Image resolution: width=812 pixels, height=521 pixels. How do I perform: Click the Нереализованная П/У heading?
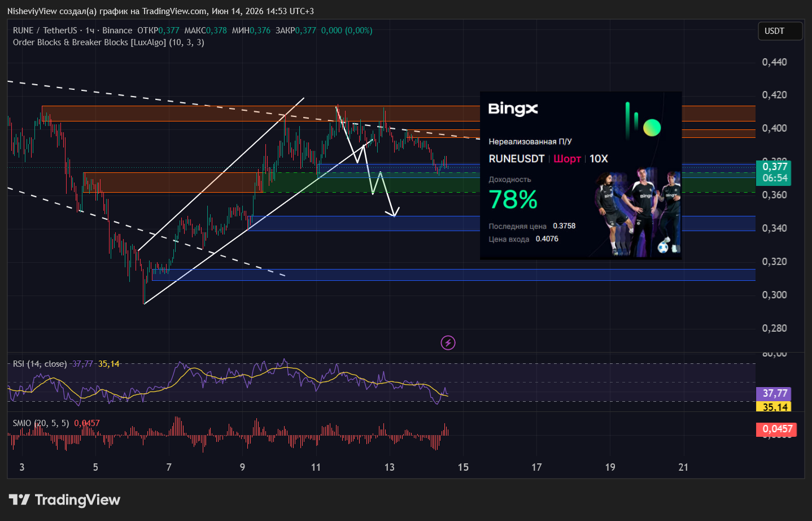530,142
